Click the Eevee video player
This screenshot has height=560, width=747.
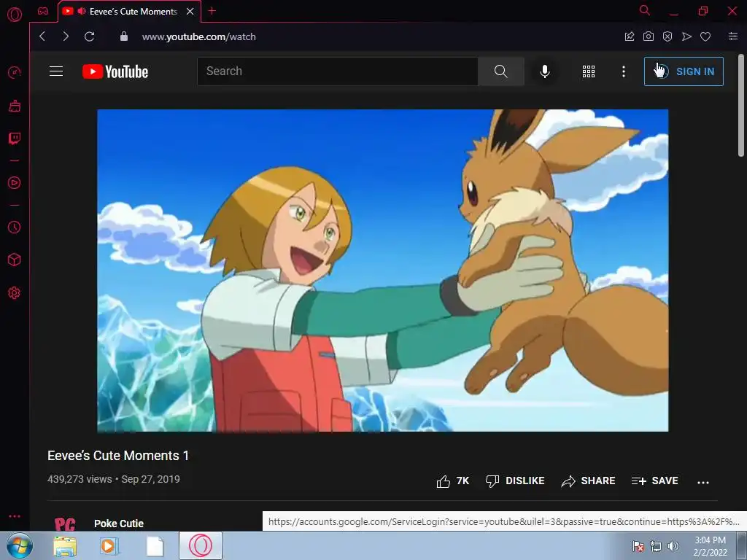click(x=382, y=271)
